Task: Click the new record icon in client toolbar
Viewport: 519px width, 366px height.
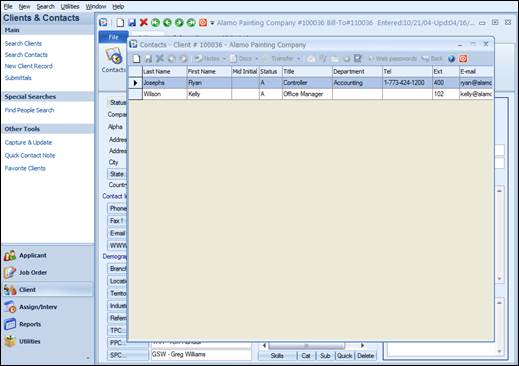Action: [x=120, y=23]
